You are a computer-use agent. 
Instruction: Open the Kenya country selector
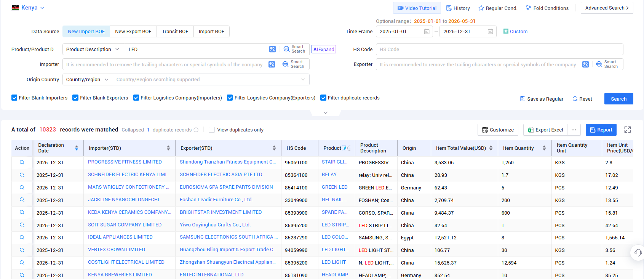click(28, 8)
